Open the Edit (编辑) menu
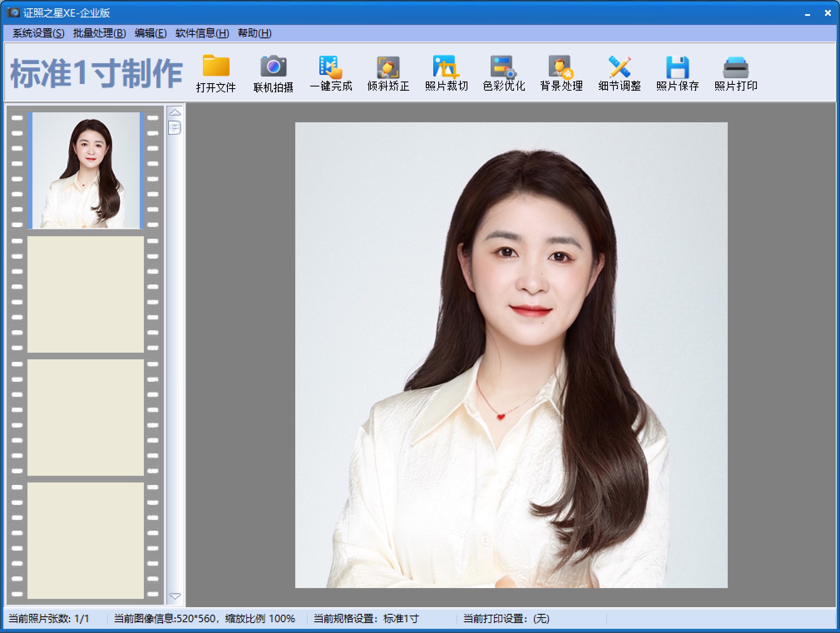Image resolution: width=840 pixels, height=633 pixels. pos(151,33)
